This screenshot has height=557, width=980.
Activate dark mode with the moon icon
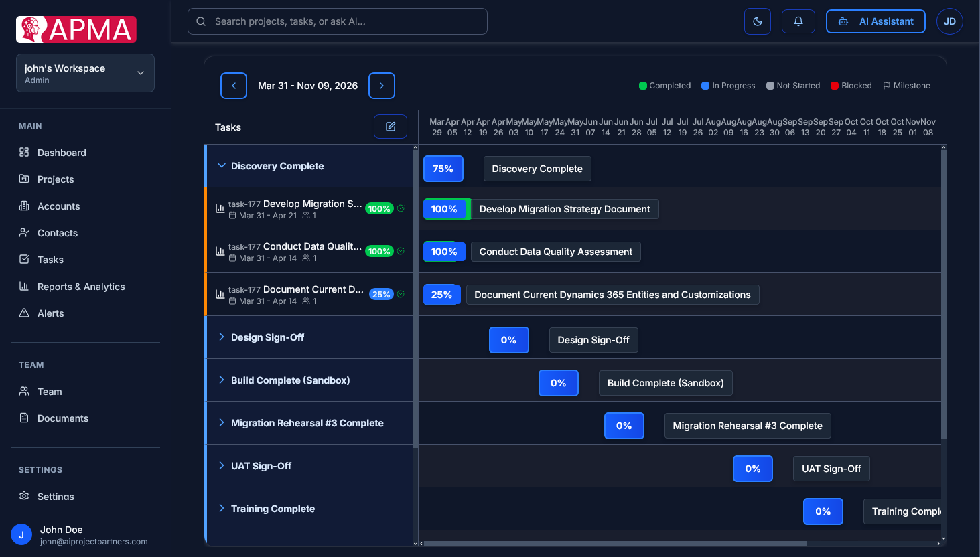point(757,21)
